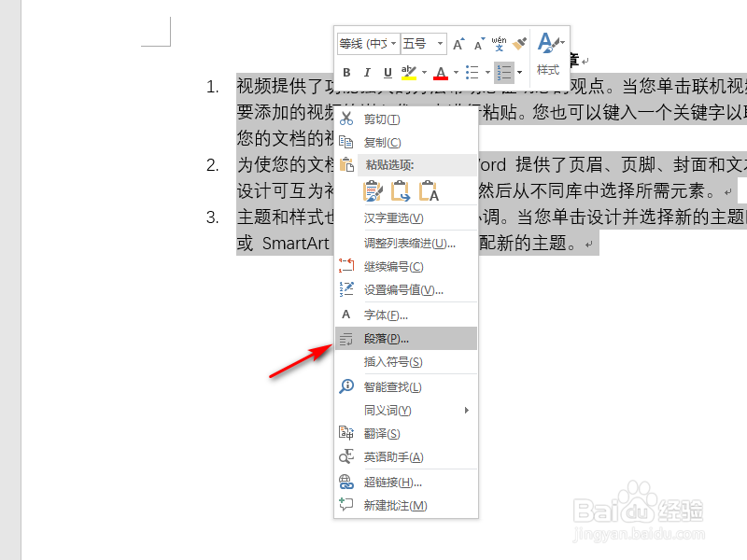Toggle bold formatting on selected text
The image size is (747, 560).
346,72
